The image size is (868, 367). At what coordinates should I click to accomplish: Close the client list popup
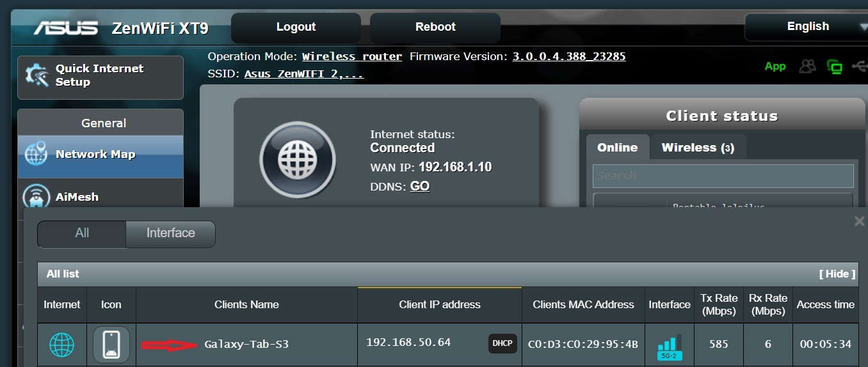pyautogui.click(x=859, y=221)
